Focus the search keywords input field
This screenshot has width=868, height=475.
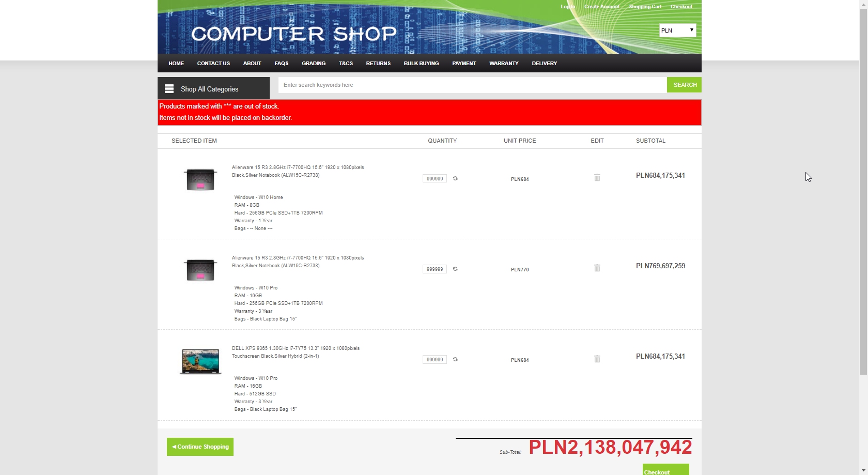click(x=472, y=85)
